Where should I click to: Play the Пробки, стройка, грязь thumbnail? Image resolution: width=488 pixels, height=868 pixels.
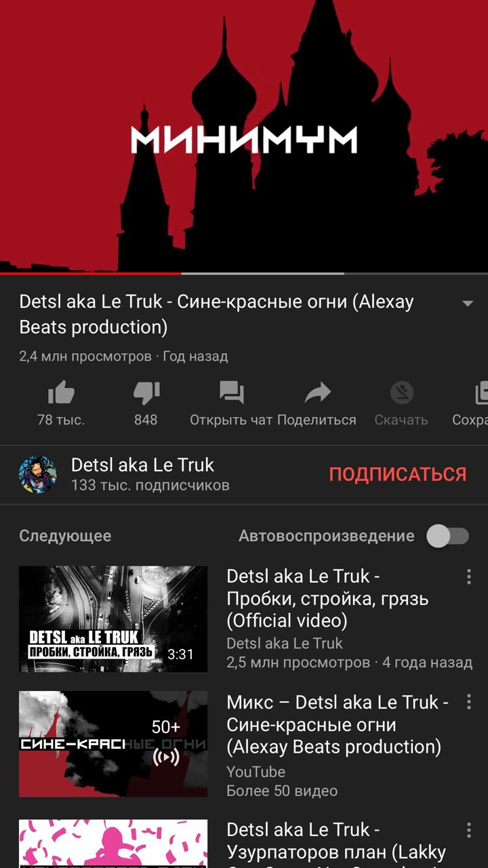point(113,619)
